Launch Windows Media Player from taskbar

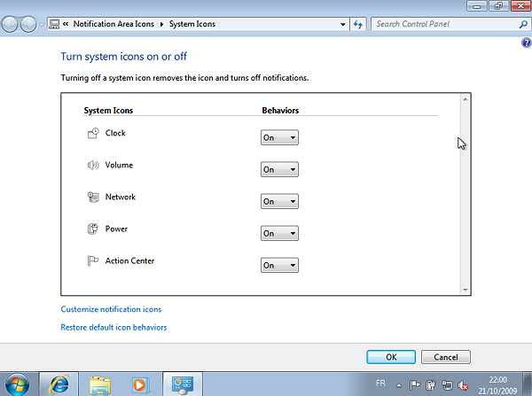click(141, 384)
